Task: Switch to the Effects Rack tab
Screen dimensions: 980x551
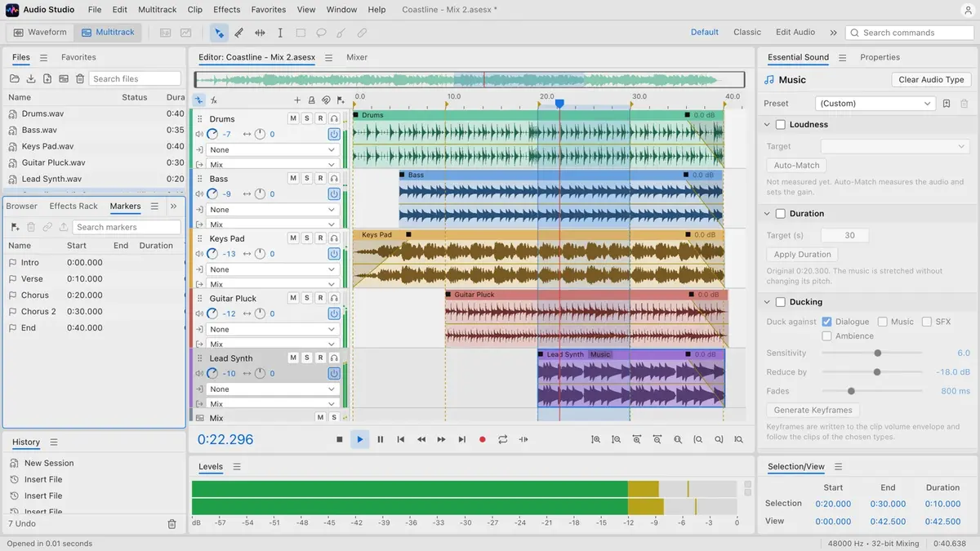Action: click(x=73, y=207)
